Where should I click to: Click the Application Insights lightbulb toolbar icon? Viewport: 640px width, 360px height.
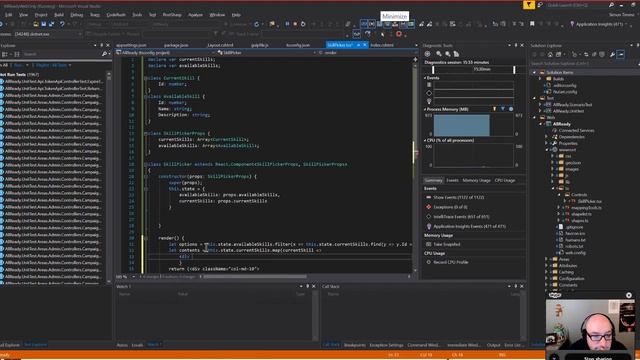pos(572,24)
